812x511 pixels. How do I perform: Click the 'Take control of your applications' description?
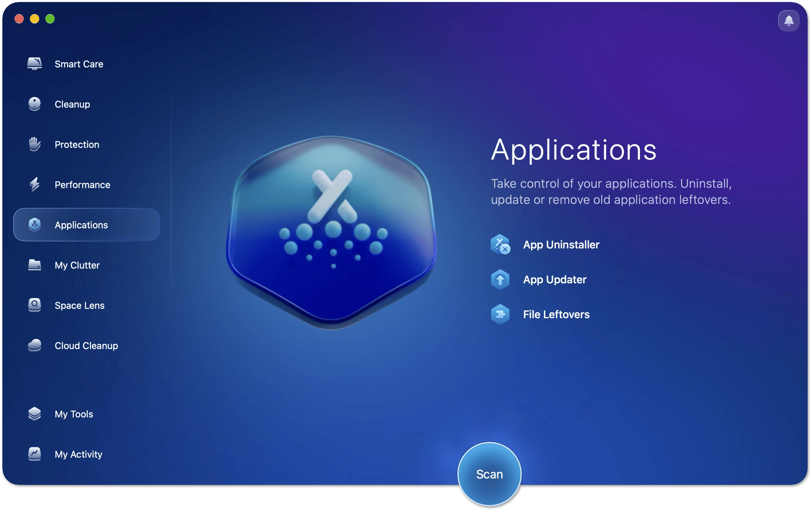611,191
